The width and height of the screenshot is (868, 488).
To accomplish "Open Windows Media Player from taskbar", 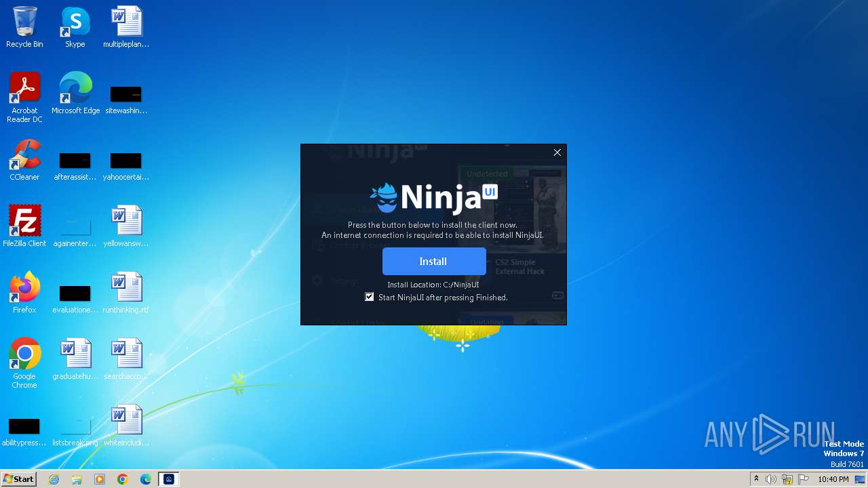I will pos(100,479).
